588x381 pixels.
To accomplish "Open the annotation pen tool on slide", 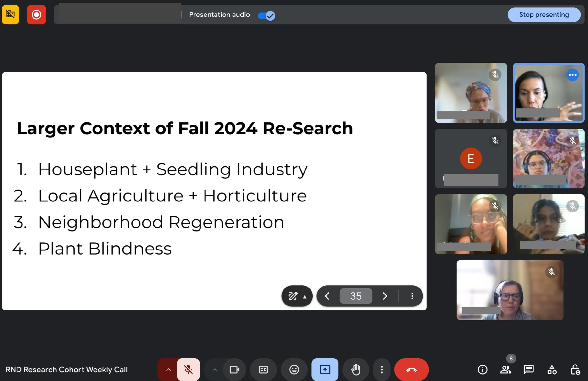I will [293, 296].
